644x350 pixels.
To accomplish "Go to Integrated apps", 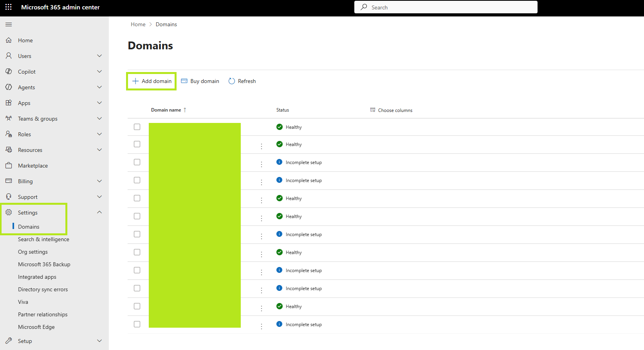I will coord(37,277).
